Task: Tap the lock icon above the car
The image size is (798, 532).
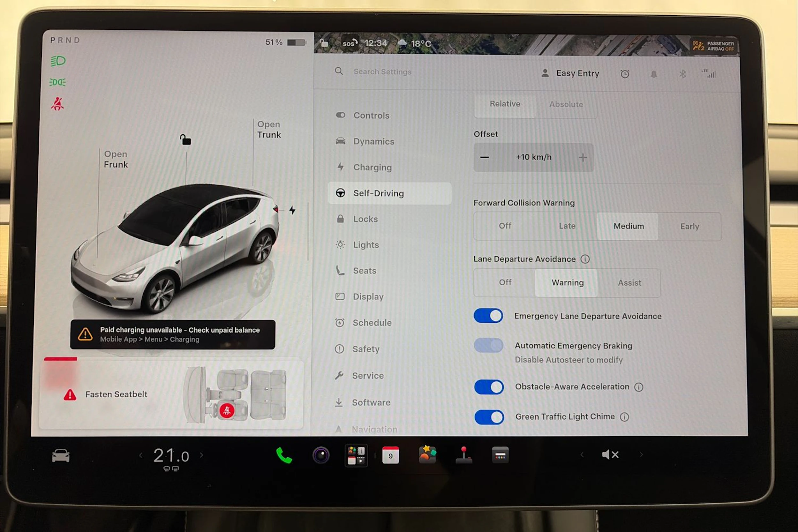Action: (185, 139)
